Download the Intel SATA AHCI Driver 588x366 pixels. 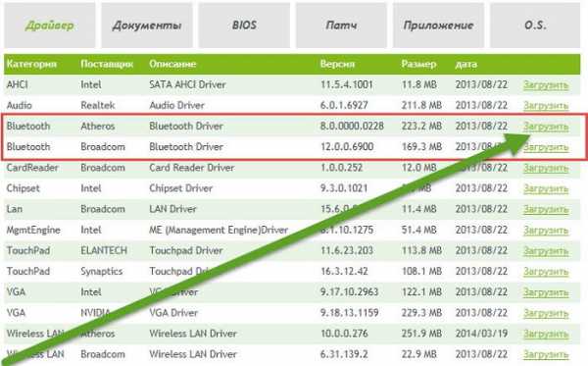(546, 85)
